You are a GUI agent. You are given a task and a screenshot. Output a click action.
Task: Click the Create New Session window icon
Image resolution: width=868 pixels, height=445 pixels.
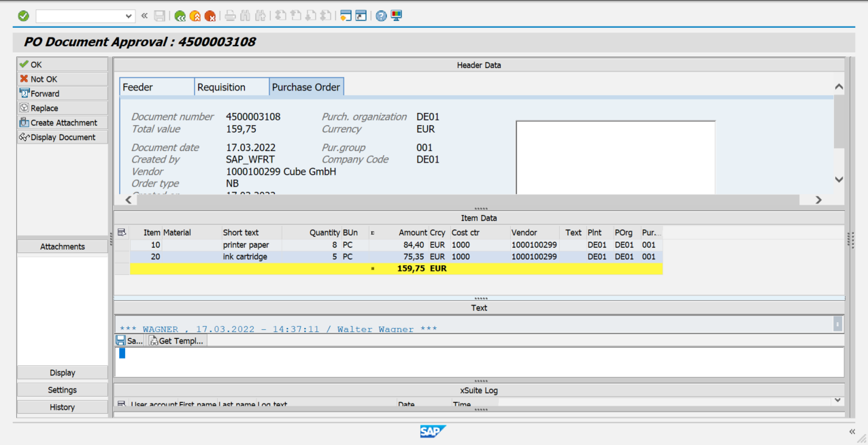[346, 16]
